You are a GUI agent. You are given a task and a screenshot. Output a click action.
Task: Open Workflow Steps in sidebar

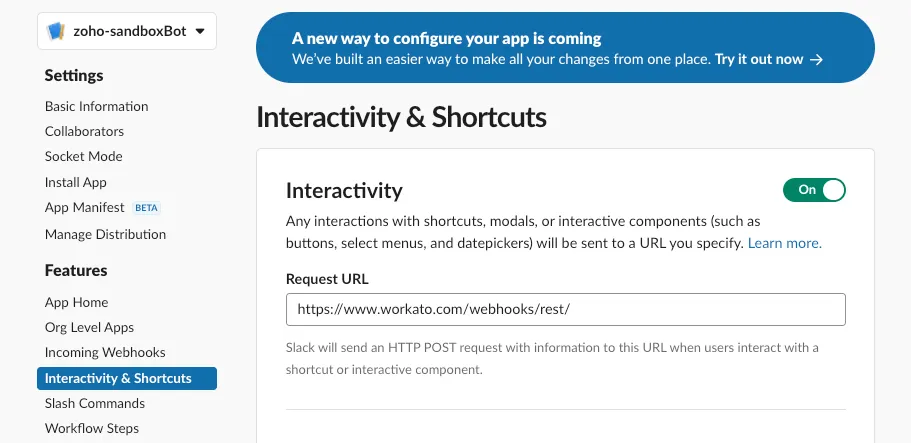(x=91, y=428)
